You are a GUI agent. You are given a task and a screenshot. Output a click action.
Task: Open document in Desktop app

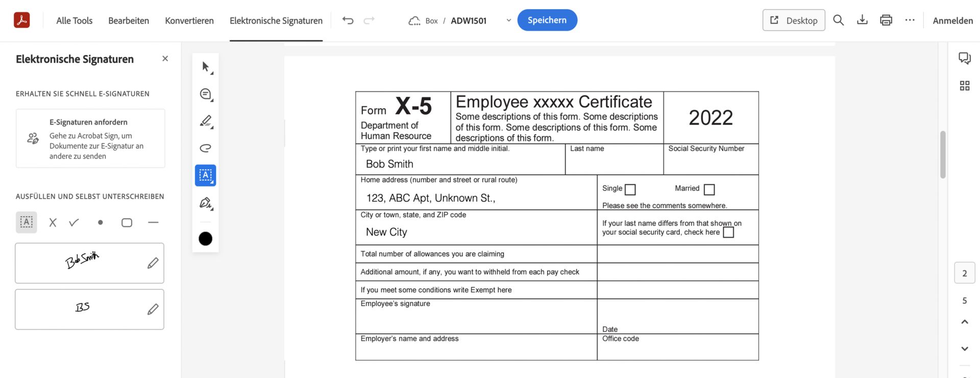coord(794,20)
